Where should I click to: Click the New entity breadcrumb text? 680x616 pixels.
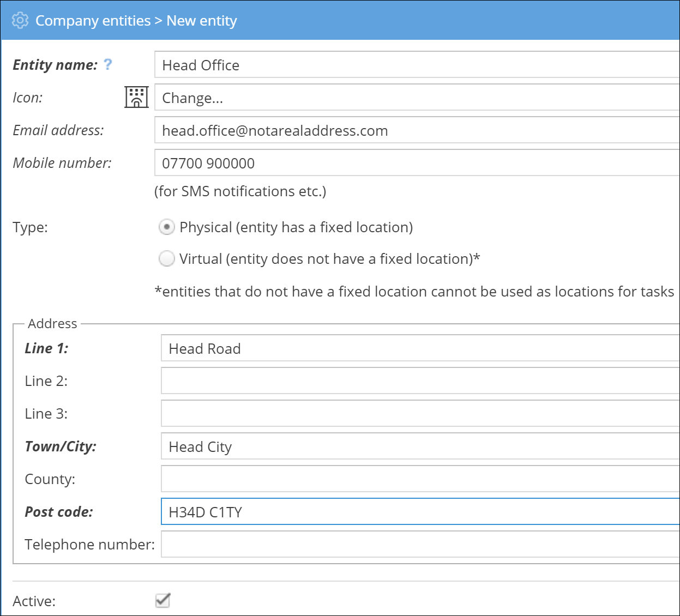[x=201, y=21]
